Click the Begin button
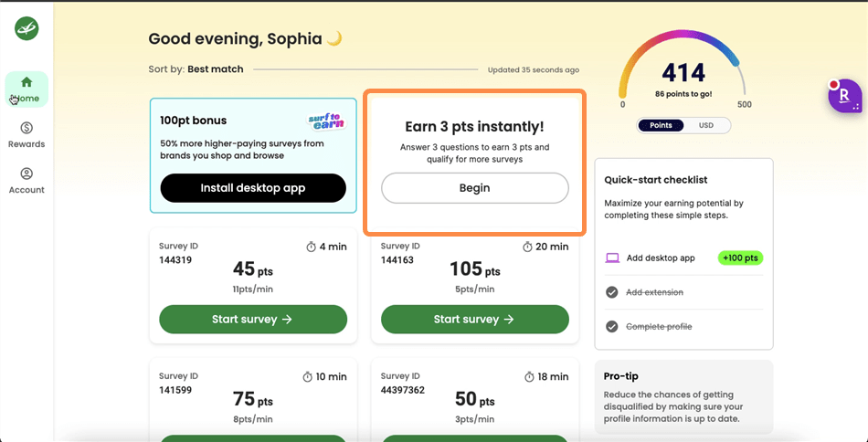 (475, 188)
